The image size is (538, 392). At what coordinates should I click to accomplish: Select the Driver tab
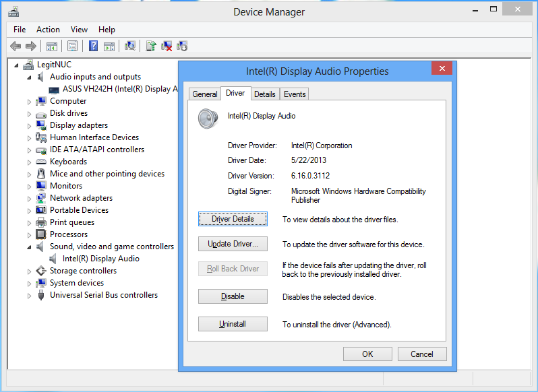(x=235, y=93)
